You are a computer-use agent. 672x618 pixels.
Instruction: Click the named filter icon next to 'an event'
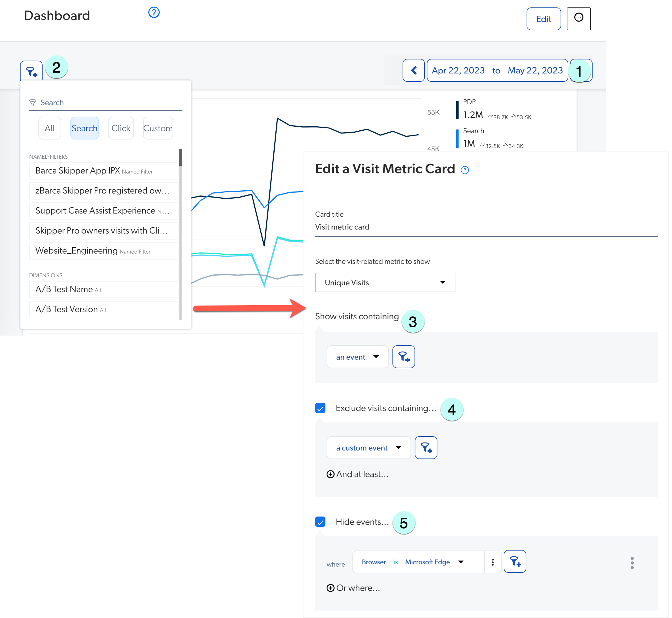[403, 356]
